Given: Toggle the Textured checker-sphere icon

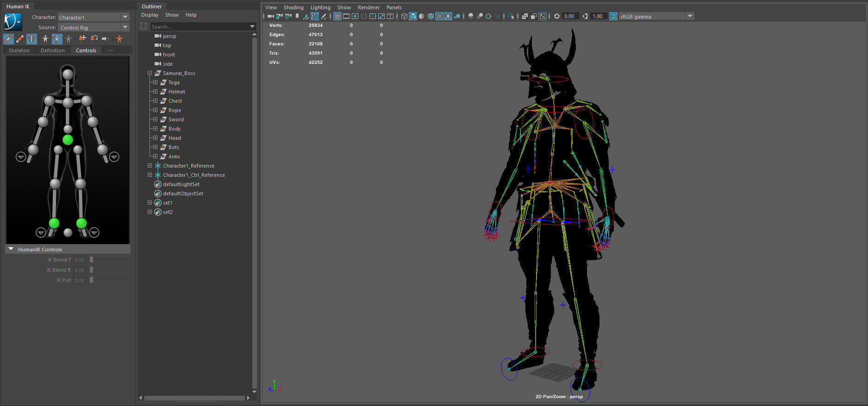Looking at the screenshot, I should tap(439, 16).
